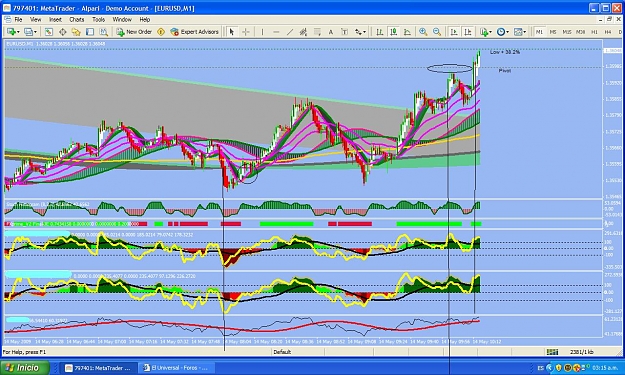Toggle chart shift icon
Image resolution: width=625 pixels, height=375 pixels.
pyautogui.click(x=468, y=32)
